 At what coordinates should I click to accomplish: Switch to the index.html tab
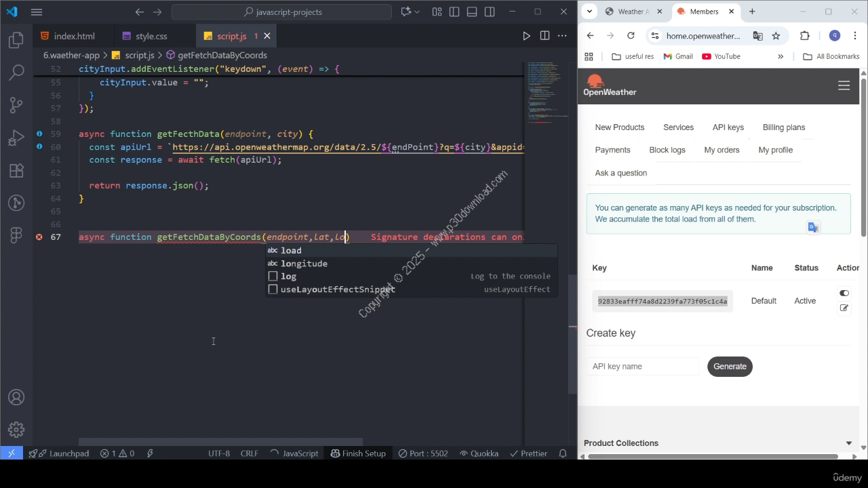74,36
